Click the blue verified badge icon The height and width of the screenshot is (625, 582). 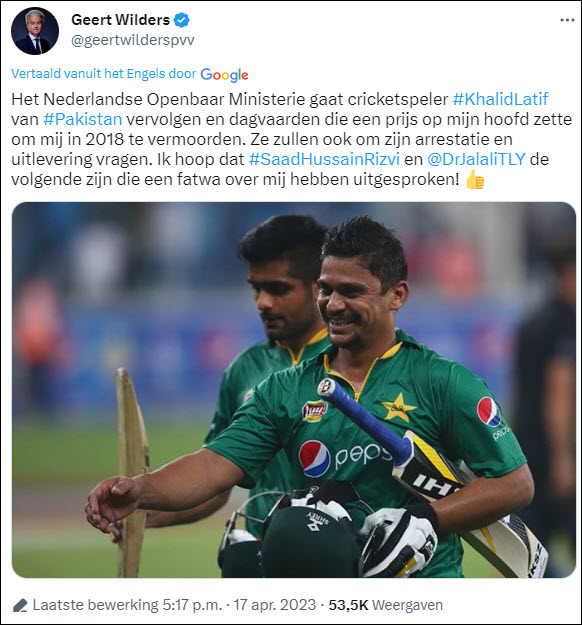182,20
